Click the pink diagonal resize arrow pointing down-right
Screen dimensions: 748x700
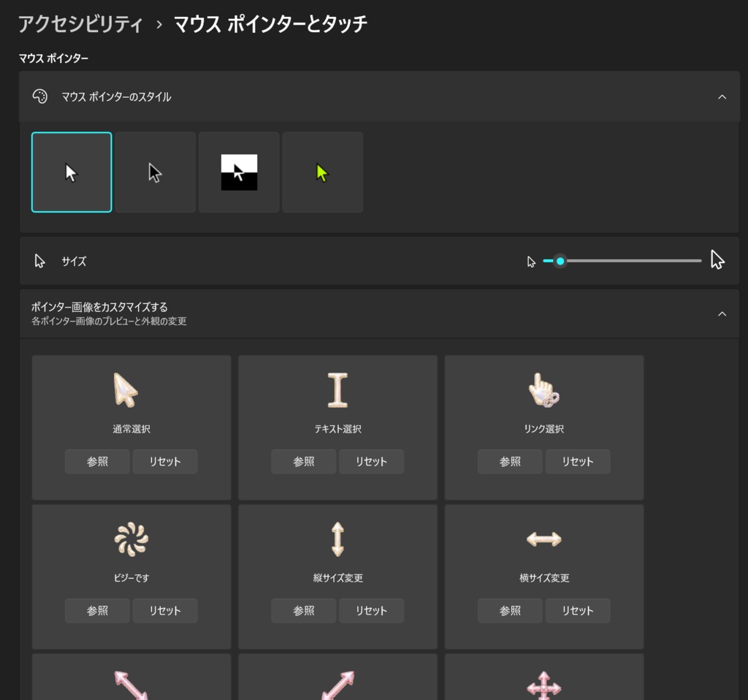coord(131,685)
